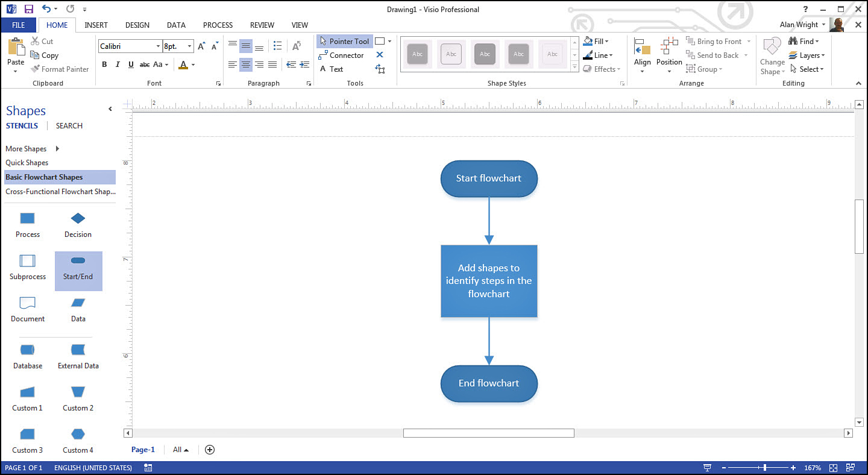Screen dimensions: 868x475
Task: Click the macro recording status icon
Action: tap(148, 468)
